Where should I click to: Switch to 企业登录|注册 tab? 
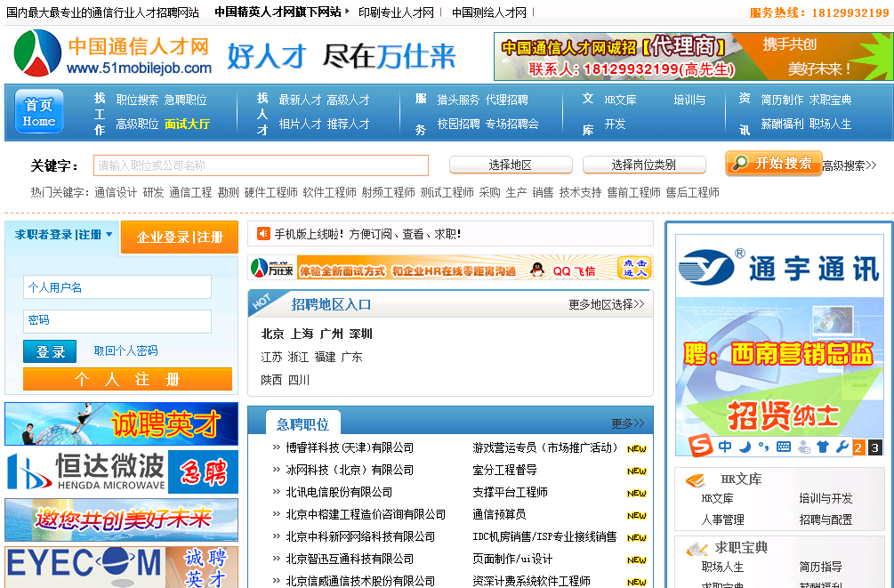[180, 238]
